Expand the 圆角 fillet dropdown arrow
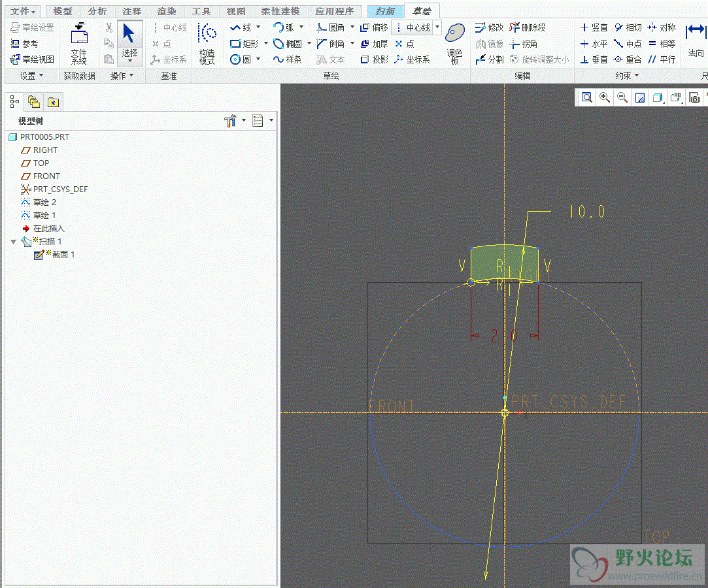 tap(352, 27)
